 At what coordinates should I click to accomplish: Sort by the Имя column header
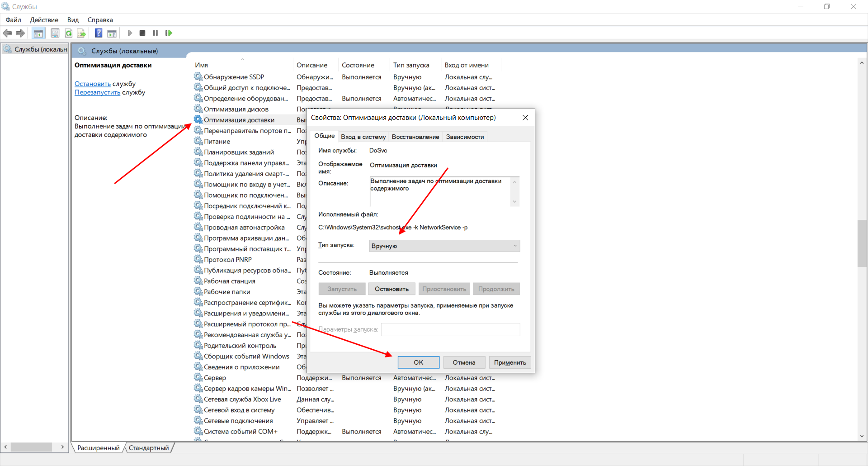(x=242, y=65)
